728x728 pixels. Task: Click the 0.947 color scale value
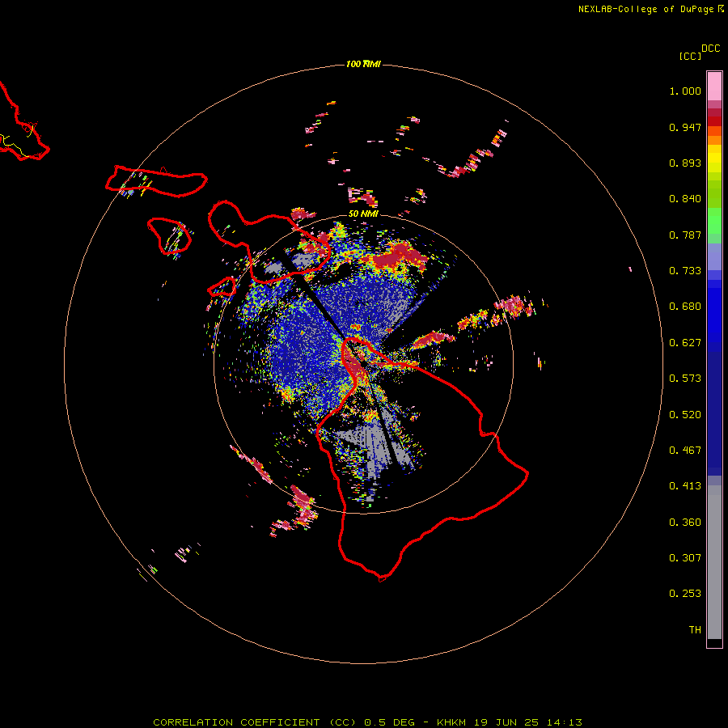[685, 127]
